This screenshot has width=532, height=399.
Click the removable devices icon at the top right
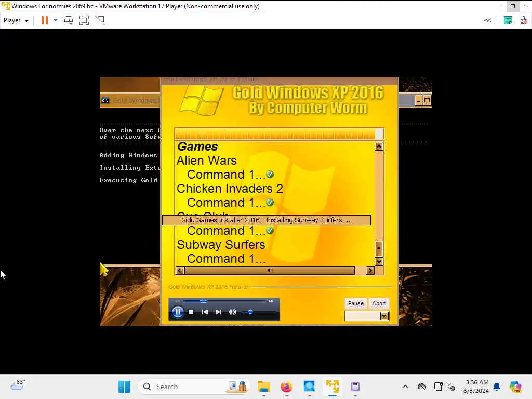tap(524, 20)
